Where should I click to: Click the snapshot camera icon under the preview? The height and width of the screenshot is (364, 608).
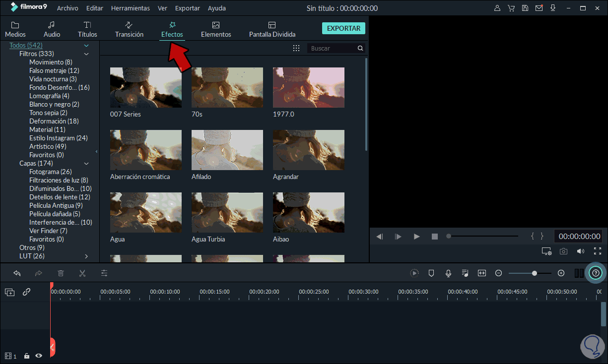tap(563, 251)
